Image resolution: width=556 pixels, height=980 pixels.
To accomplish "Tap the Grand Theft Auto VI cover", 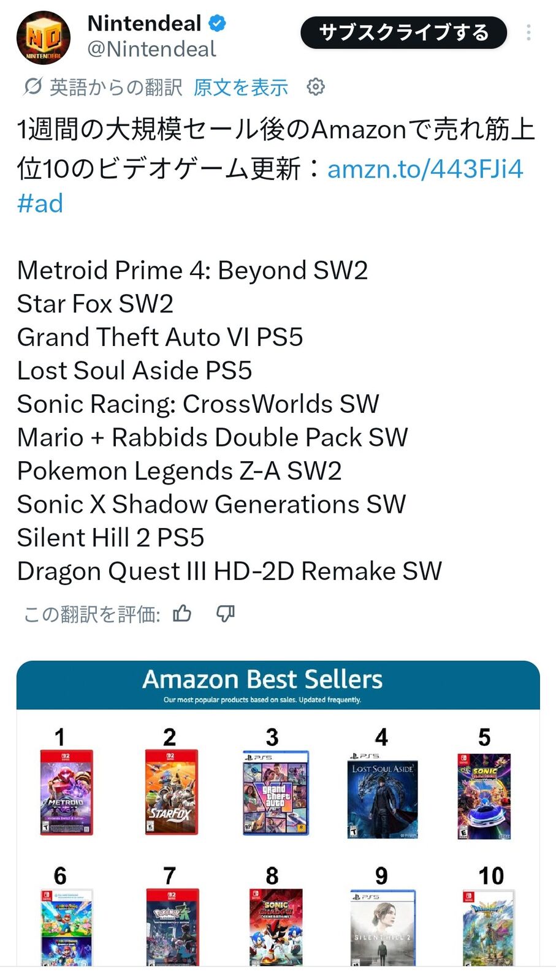I will (276, 793).
